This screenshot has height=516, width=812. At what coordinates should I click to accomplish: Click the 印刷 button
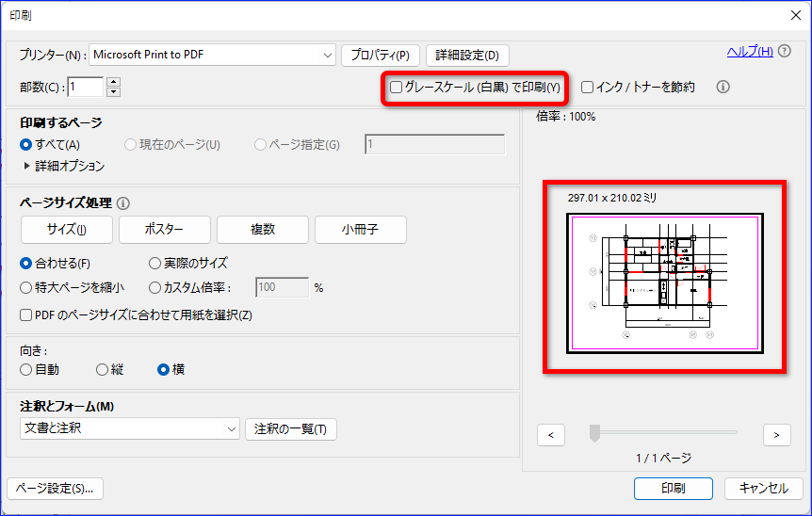(674, 488)
